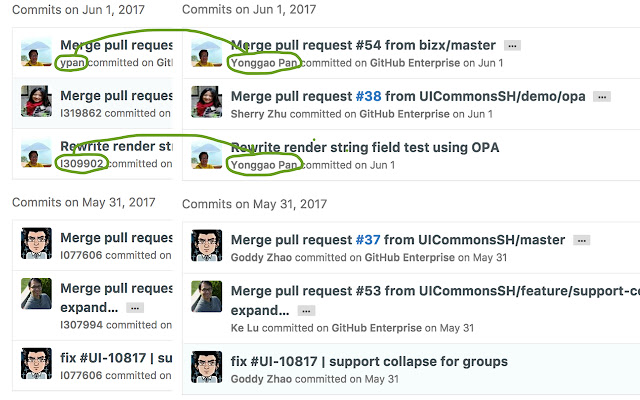Open the #38 pull request link
Screen dimensions: 640x400
[x=368, y=97]
